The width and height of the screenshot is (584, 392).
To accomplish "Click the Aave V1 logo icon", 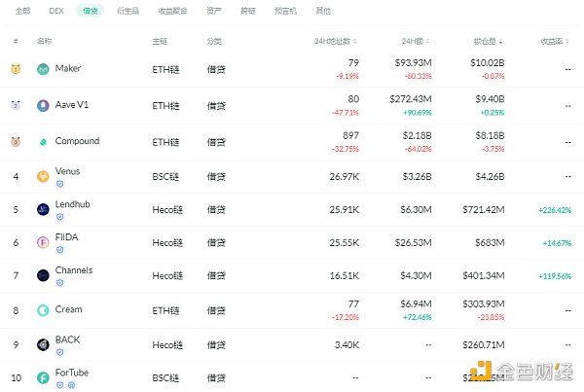I will coord(43,105).
